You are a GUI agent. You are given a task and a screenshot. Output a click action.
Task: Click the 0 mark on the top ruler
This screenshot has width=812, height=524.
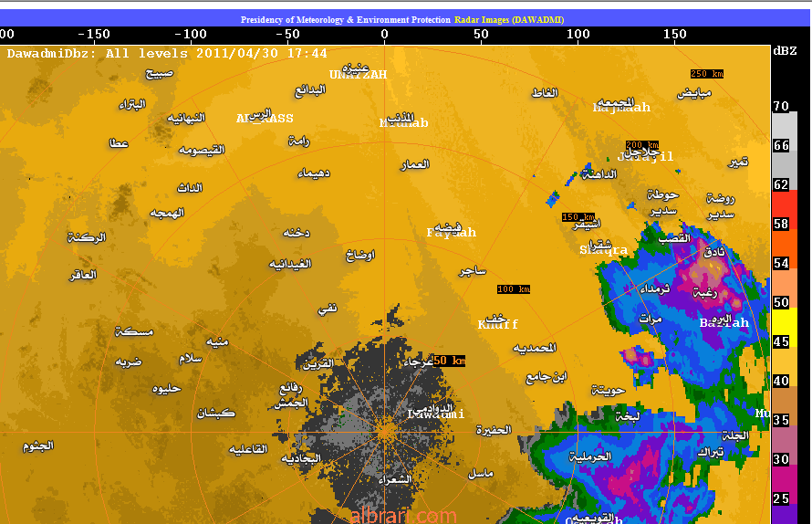pyautogui.click(x=384, y=34)
